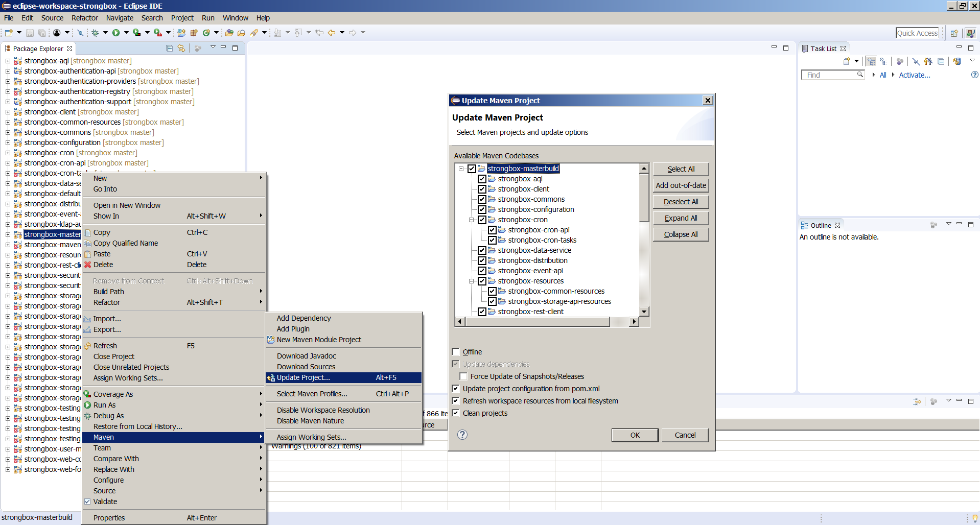980x525 pixels.
Task: Collapse the strongbox-cron tree node
Action: [x=471, y=220]
